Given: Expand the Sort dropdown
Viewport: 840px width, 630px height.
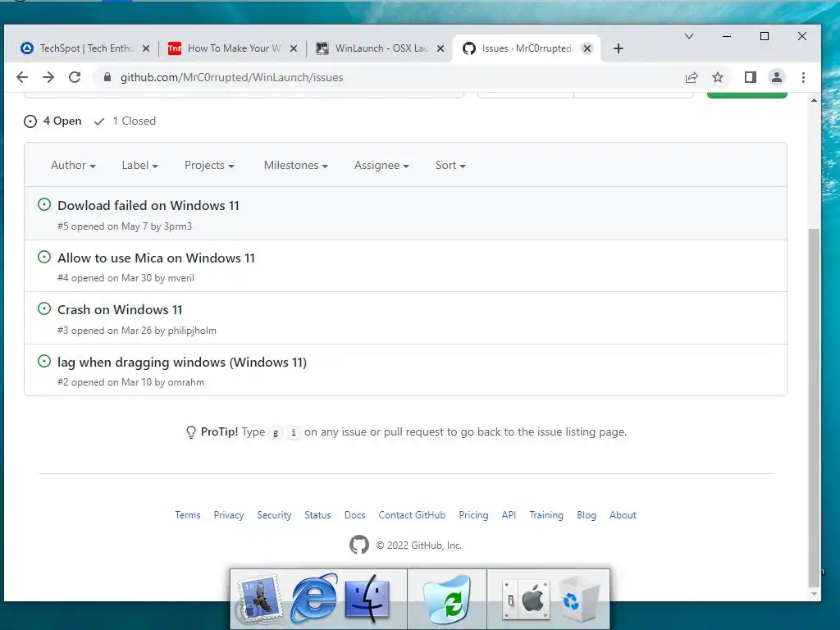Looking at the screenshot, I should (x=450, y=165).
